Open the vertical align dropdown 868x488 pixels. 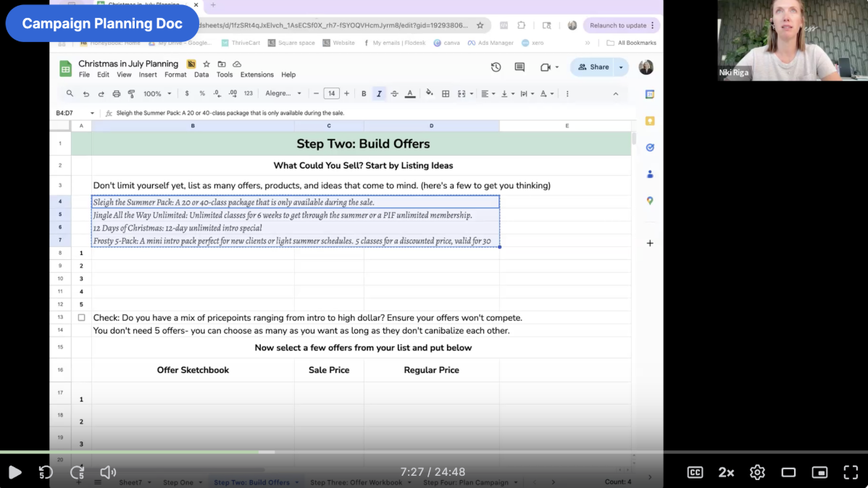tap(507, 94)
